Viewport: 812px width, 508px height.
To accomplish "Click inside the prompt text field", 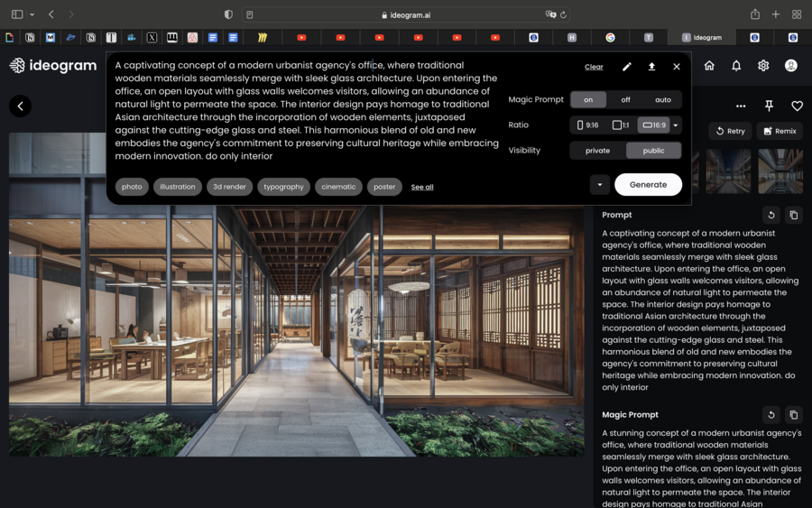I will point(307,110).
